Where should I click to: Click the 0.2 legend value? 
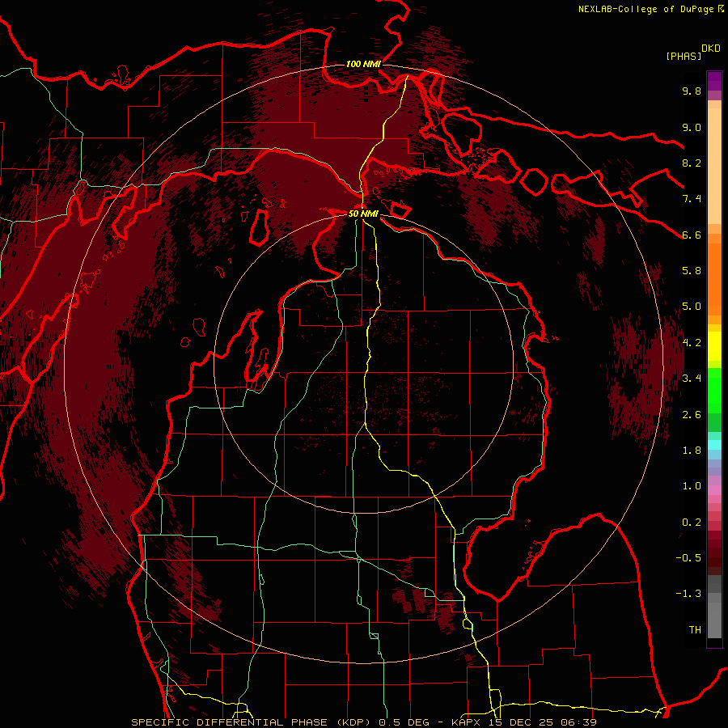(692, 523)
